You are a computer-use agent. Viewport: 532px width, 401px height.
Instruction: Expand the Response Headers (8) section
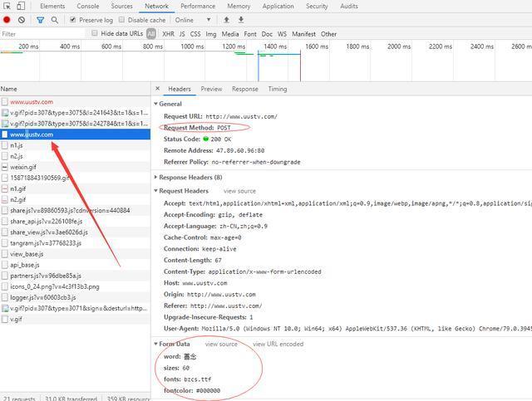click(x=155, y=177)
